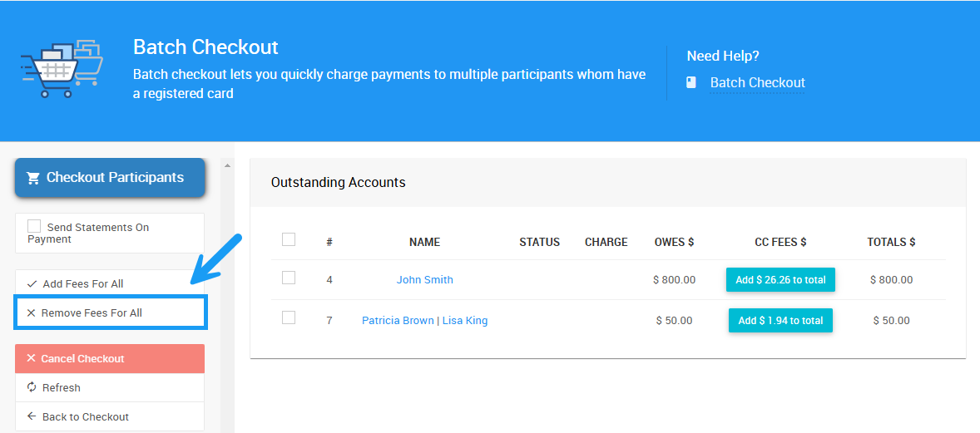Enable Send Statements On Payment checkbox
The width and height of the screenshot is (980, 433).
click(34, 227)
